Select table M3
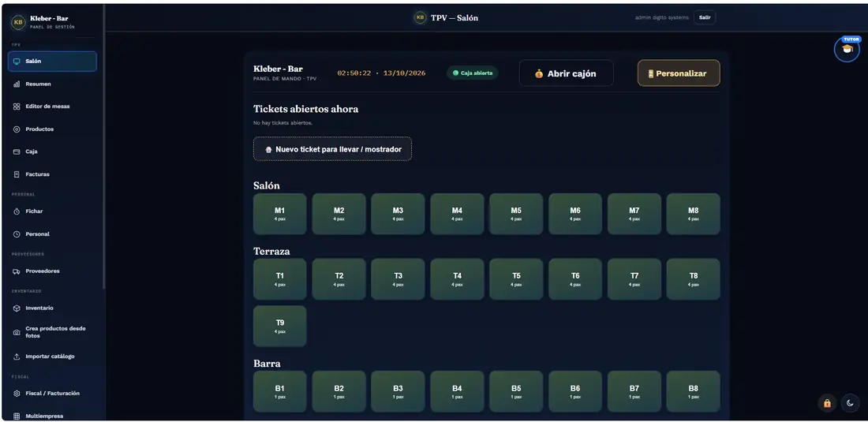 [398, 214]
